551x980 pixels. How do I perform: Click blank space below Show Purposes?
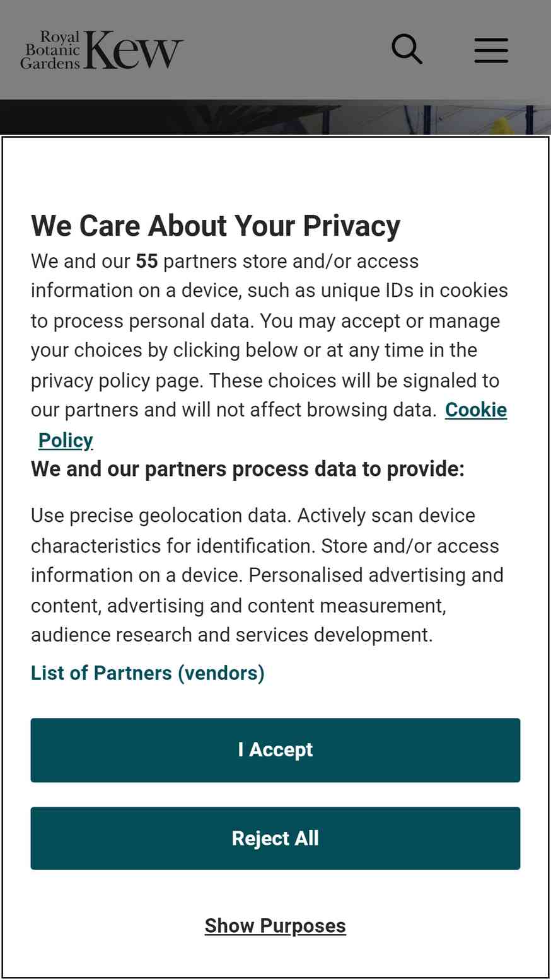(x=275, y=958)
